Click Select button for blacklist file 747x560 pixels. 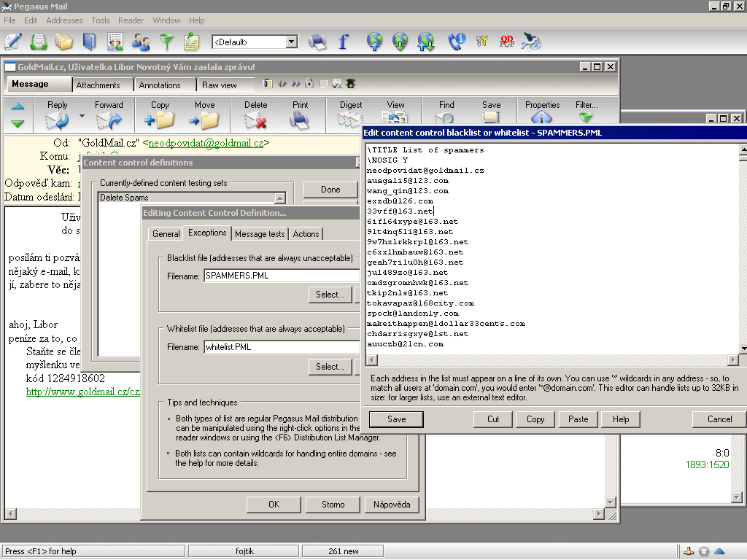click(x=330, y=295)
